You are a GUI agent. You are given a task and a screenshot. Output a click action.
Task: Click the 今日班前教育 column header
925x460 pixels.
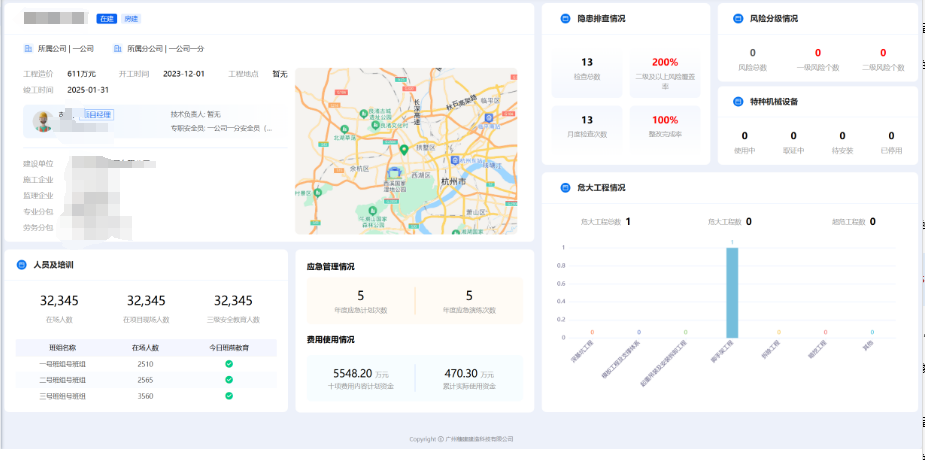(x=229, y=348)
